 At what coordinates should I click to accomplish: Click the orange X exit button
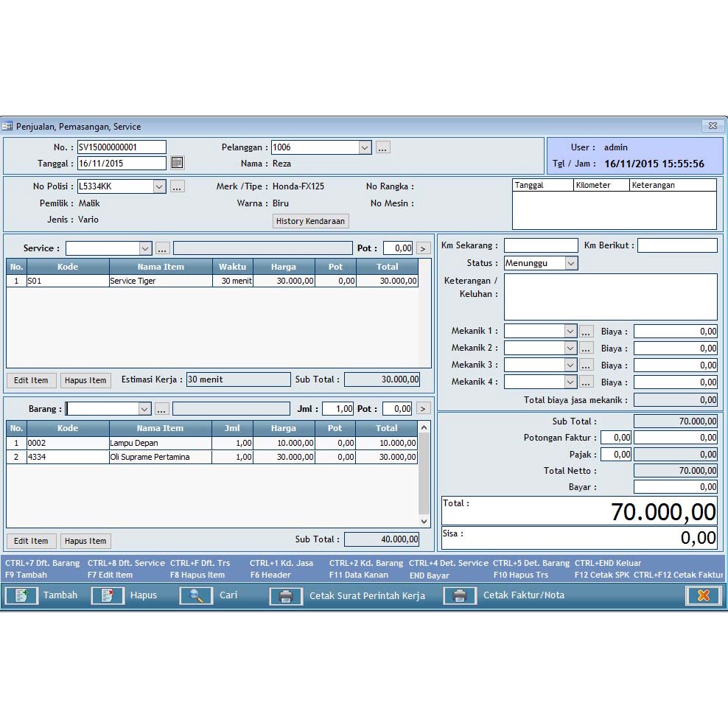click(x=703, y=595)
